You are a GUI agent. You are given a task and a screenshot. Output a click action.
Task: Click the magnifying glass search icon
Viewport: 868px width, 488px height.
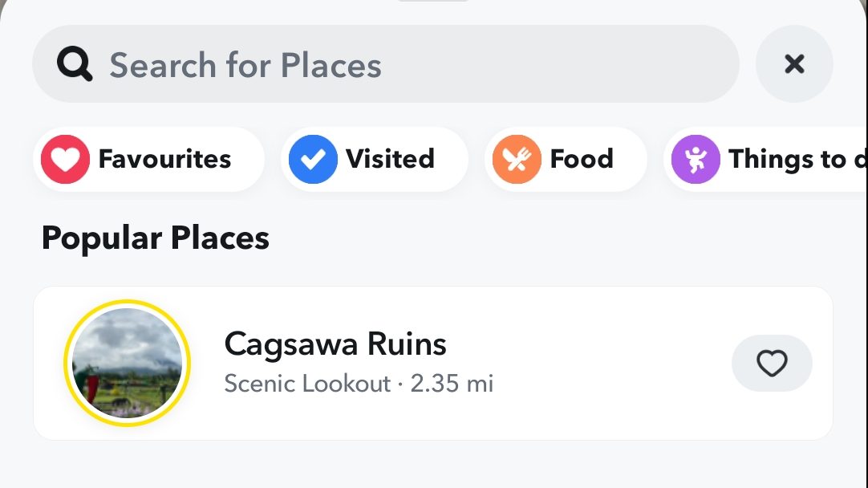point(75,64)
